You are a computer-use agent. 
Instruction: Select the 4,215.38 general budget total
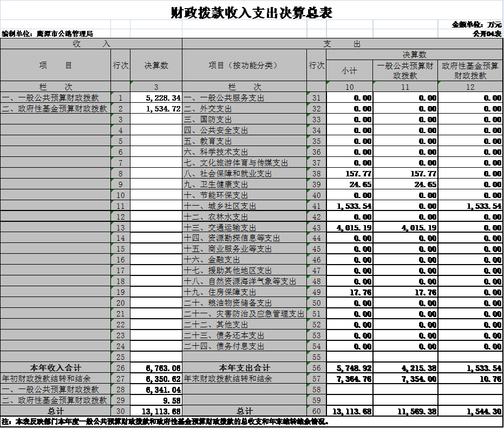(x=419, y=368)
